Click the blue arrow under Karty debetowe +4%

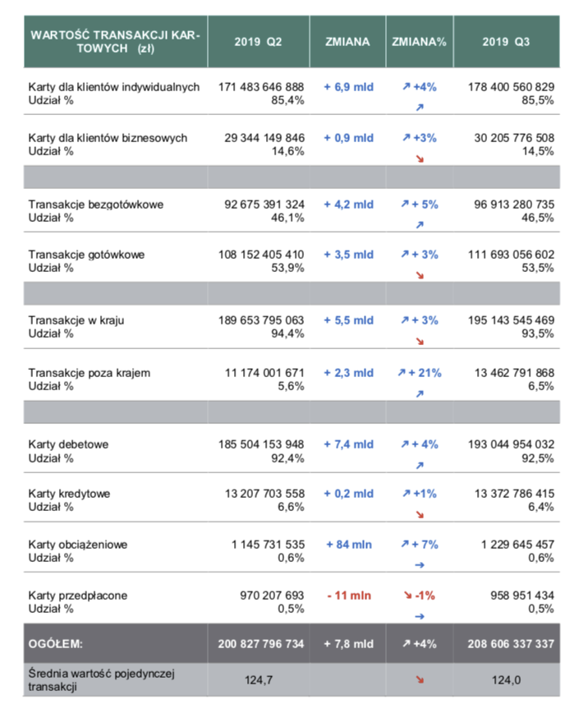coord(420,465)
